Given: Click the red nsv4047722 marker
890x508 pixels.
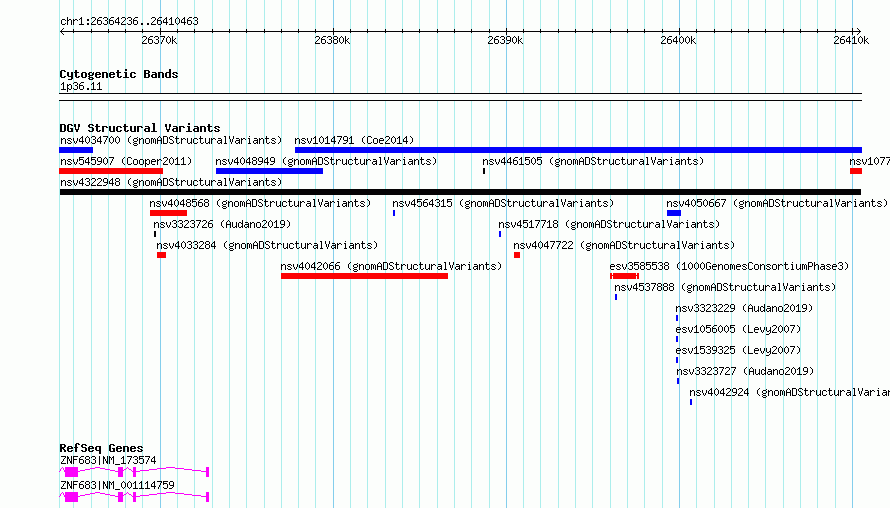Looking at the screenshot, I should (517, 255).
